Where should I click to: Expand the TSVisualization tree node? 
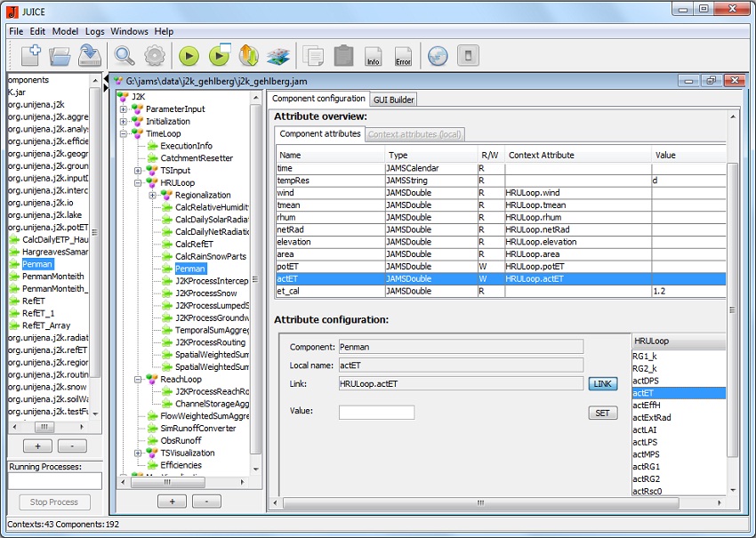(x=138, y=453)
